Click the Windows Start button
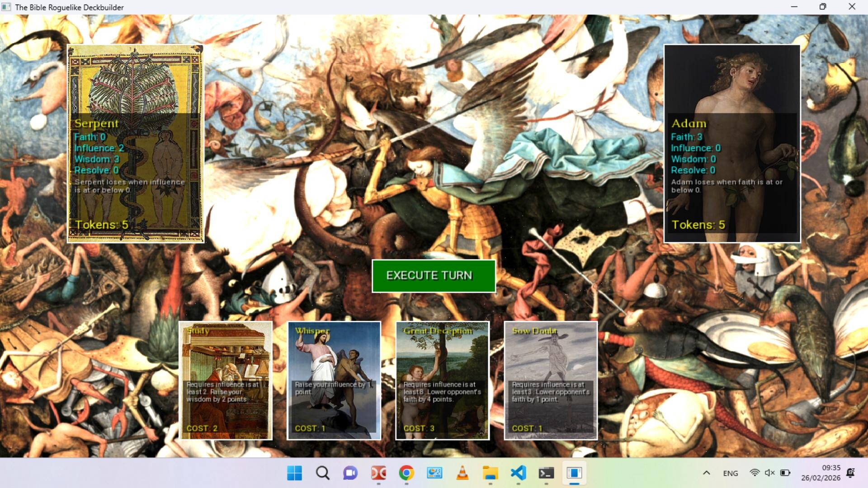This screenshot has width=868, height=488. click(295, 473)
